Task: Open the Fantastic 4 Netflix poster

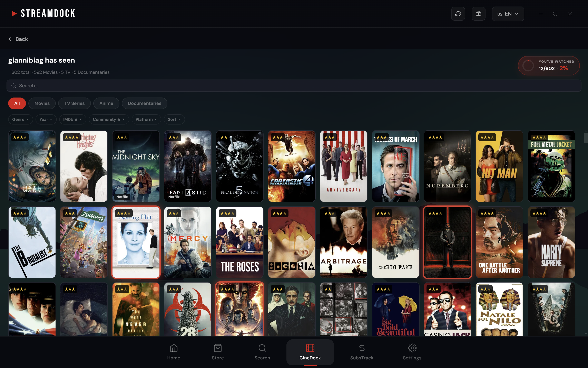Action: click(x=188, y=166)
